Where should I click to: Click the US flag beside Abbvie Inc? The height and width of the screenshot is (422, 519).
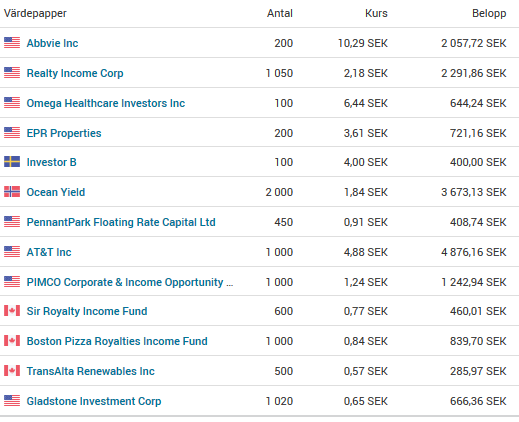pos(12,43)
